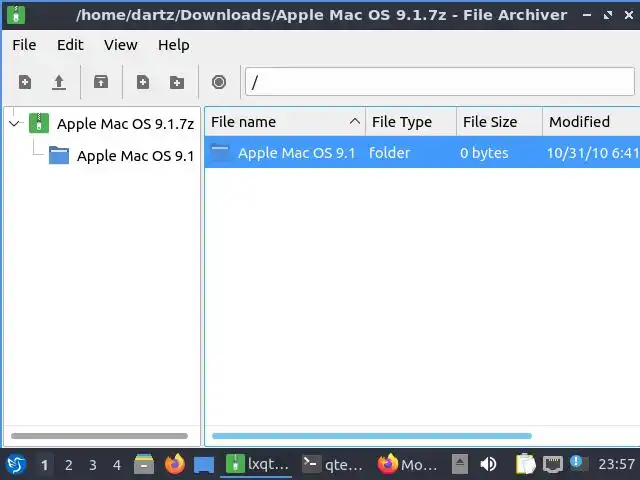Click the New archive toolbar icon

point(25,82)
